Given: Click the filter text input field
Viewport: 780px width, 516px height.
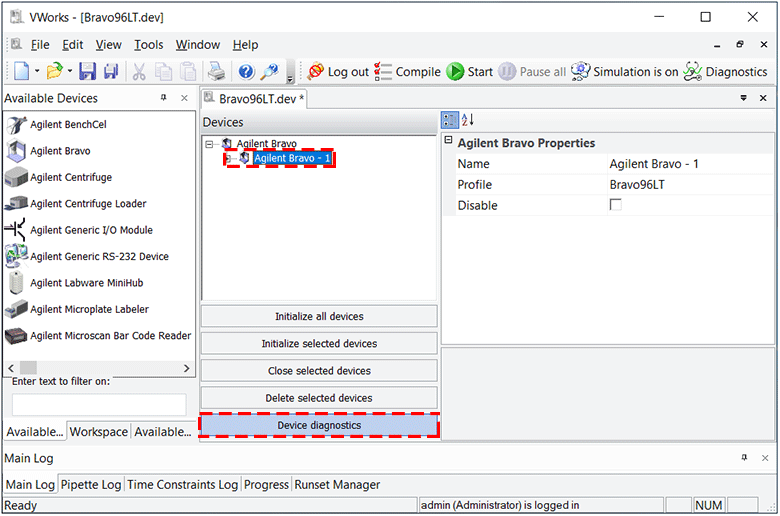Looking at the screenshot, I should pyautogui.click(x=99, y=405).
